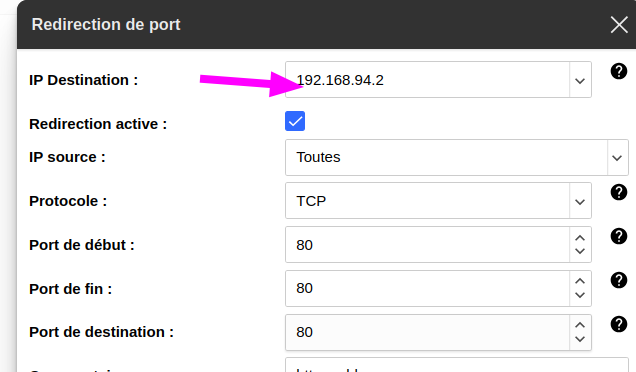Show help for Port de fin
The image size is (636, 372).
point(619,280)
